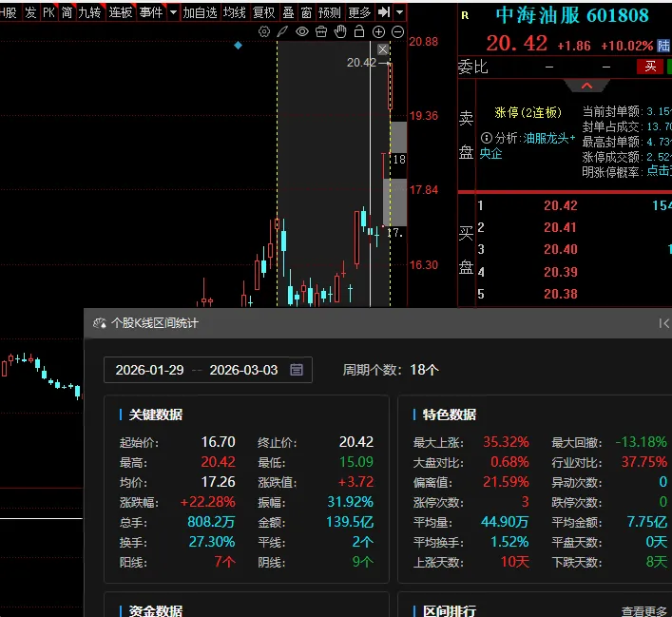672x617 pixels.
Task: Select bid level 3 price 20.40
Action: click(561, 249)
